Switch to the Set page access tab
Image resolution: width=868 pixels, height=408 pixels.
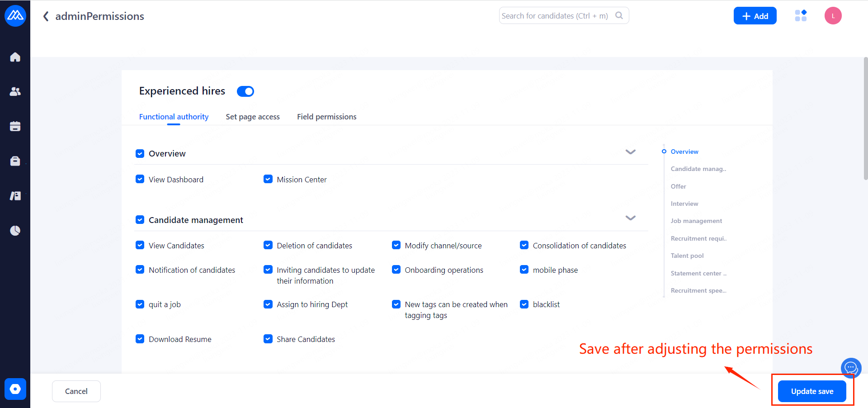click(253, 117)
